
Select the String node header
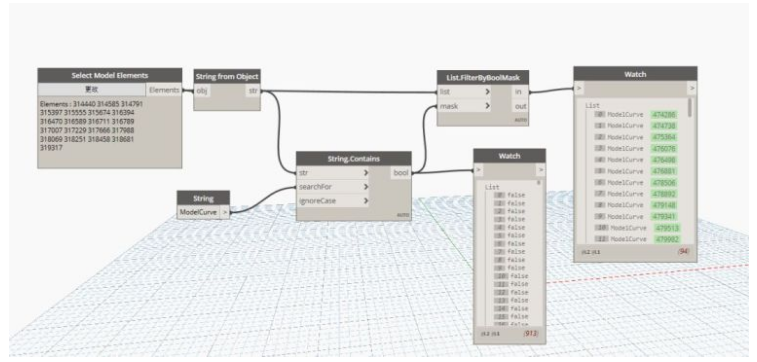(x=203, y=198)
